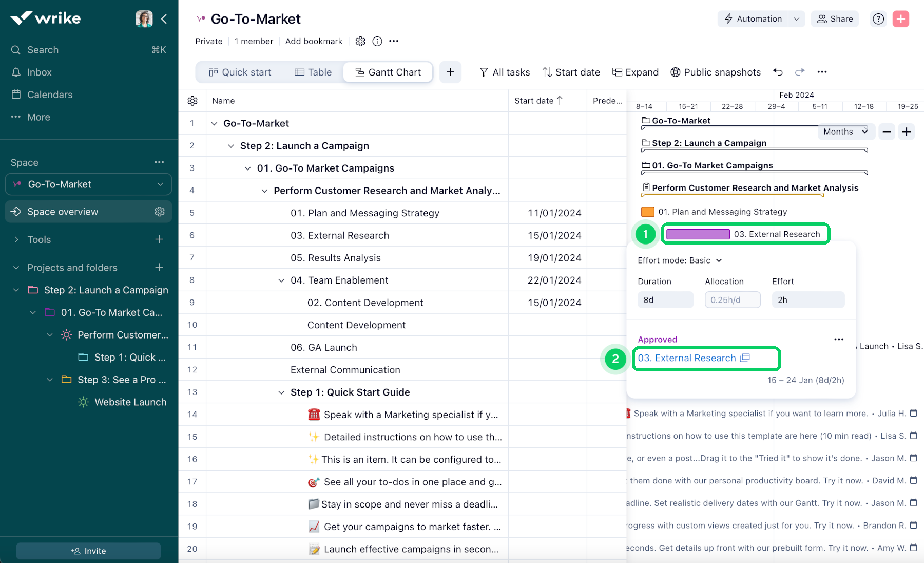Screen dimensions: 924x563
Task: Open the help question mark icon
Action: point(878,19)
